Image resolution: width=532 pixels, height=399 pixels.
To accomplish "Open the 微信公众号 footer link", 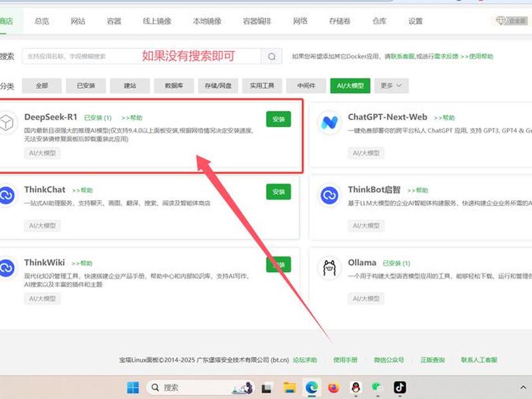I will 389,360.
